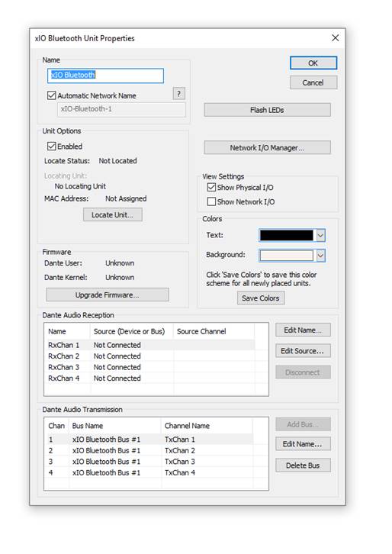This screenshot has width=392, height=554.
Task: Open Network I/O Manager
Action: (267, 148)
